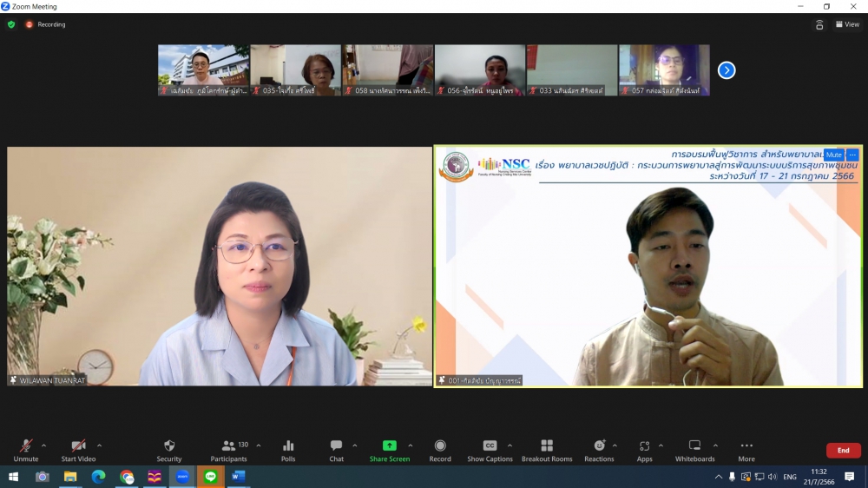Click the green Share Screen icon
868x488 pixels.
point(390,445)
